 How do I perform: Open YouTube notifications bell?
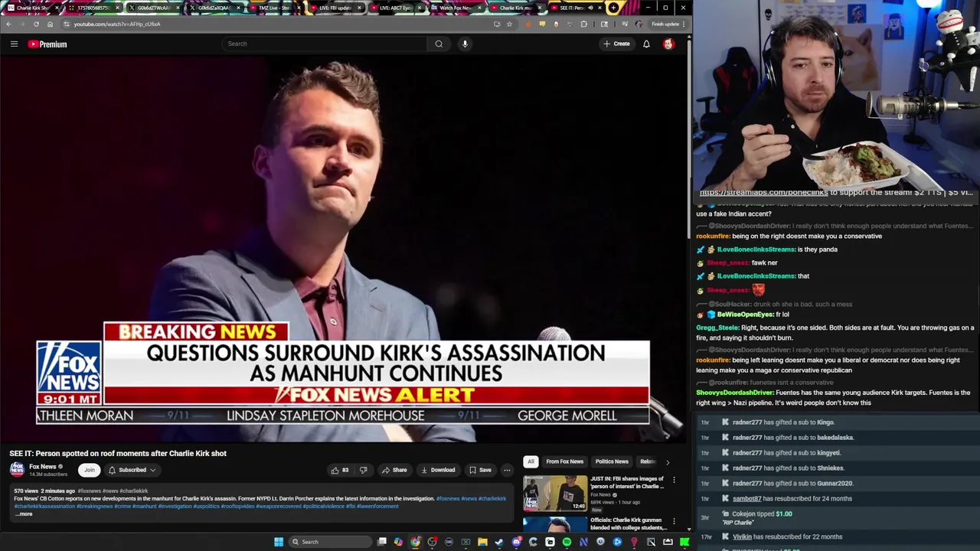point(646,44)
